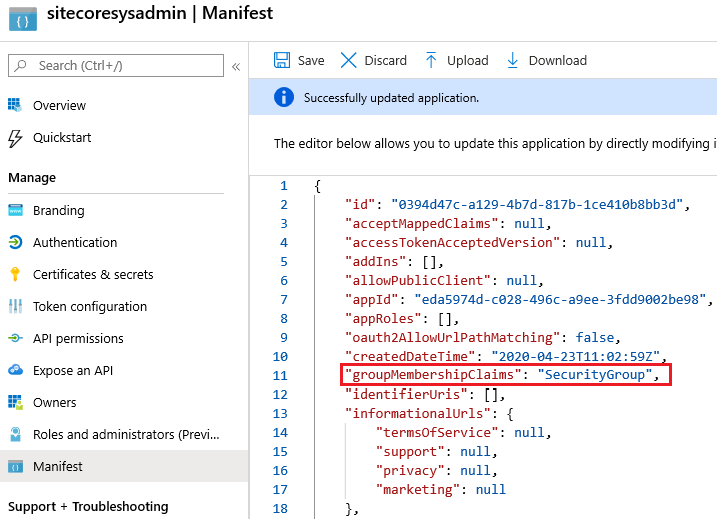Viewport: 717px width, 519px height.
Task: Click the groupMembershipClaims line in editor
Action: pos(502,375)
